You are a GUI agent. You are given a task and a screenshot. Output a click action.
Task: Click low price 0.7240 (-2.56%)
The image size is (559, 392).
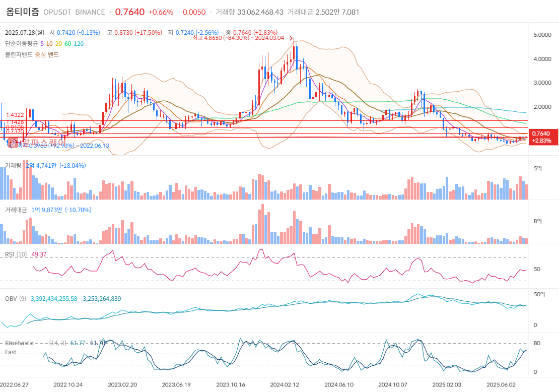(197, 32)
